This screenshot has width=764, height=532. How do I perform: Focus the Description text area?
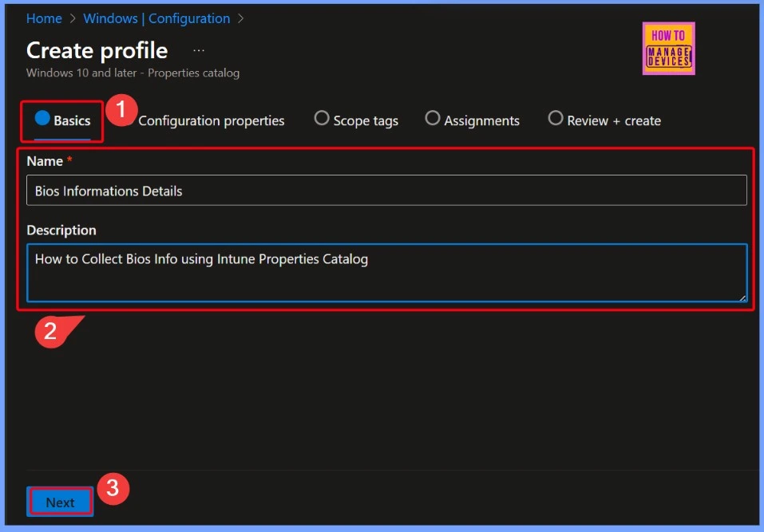(x=387, y=273)
